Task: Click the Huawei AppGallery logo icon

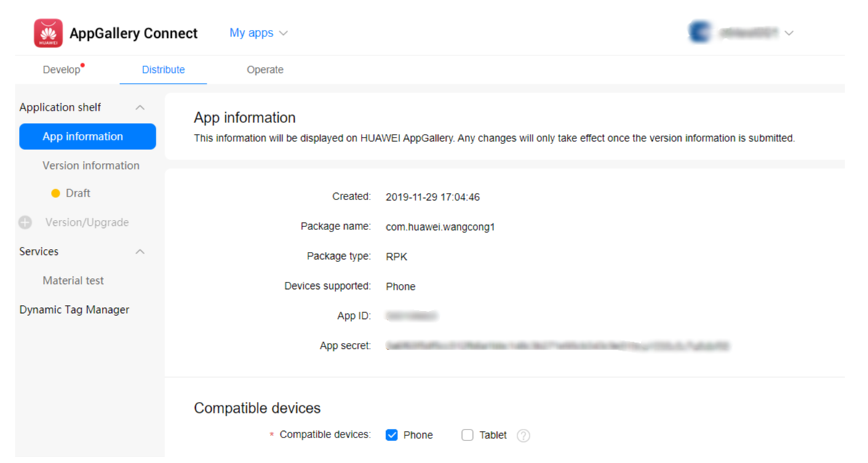Action: tap(48, 33)
